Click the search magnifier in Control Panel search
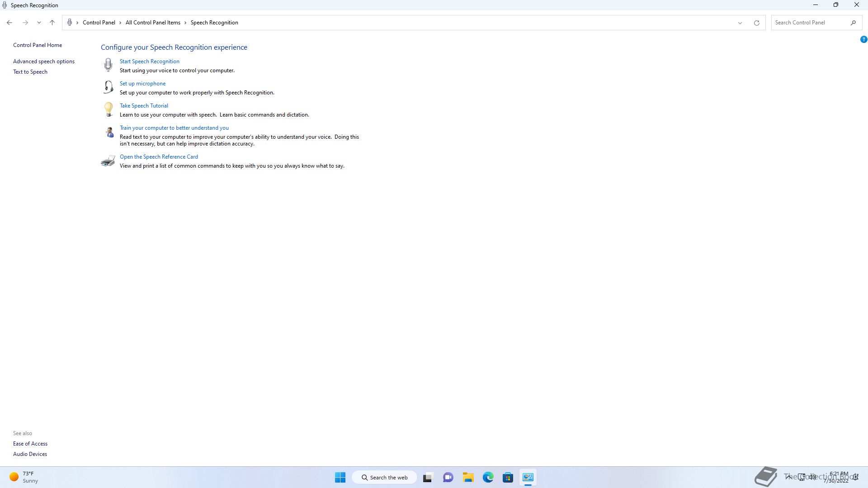 click(853, 23)
